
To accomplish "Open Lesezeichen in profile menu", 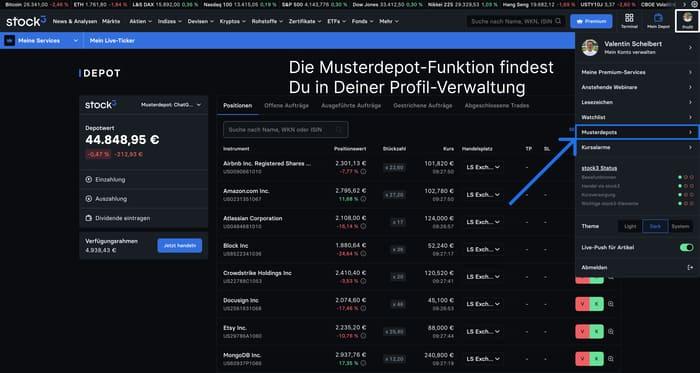I will (637, 102).
